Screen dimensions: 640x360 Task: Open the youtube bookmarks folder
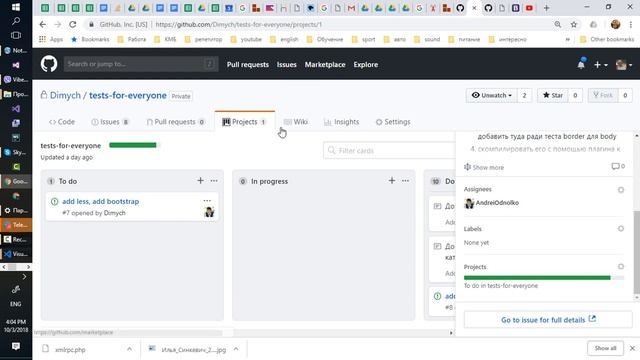(246, 39)
